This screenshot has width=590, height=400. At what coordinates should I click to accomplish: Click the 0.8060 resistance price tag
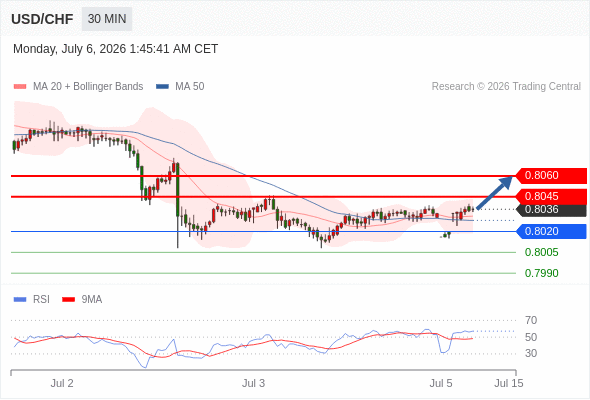(x=551, y=175)
